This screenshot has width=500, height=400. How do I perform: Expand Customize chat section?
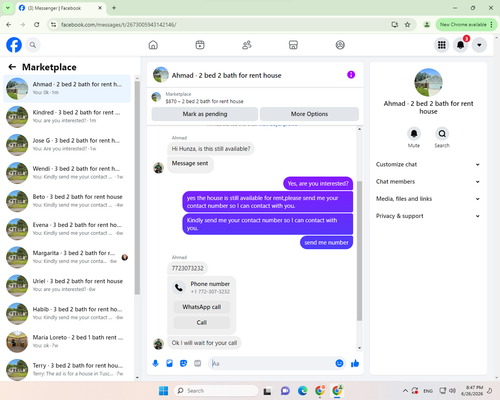click(x=428, y=164)
